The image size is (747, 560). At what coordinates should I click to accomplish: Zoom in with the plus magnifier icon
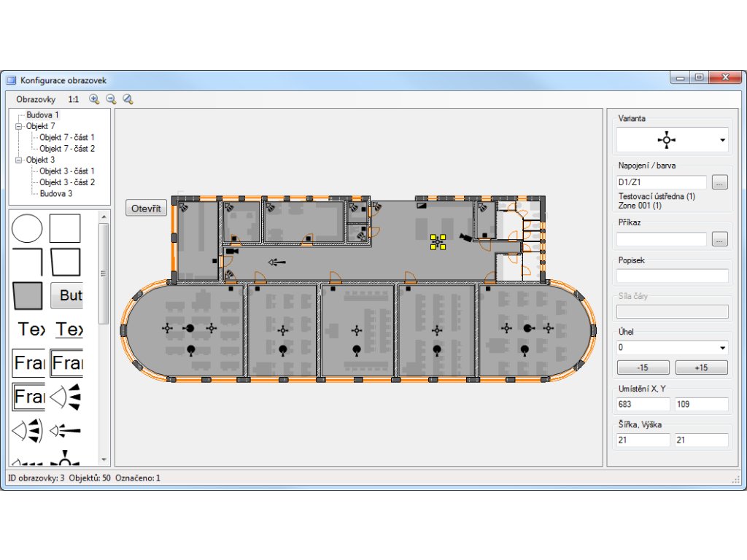pos(94,99)
